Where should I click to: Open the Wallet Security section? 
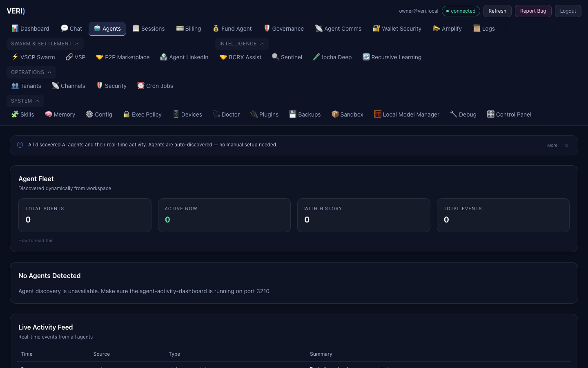point(396,29)
